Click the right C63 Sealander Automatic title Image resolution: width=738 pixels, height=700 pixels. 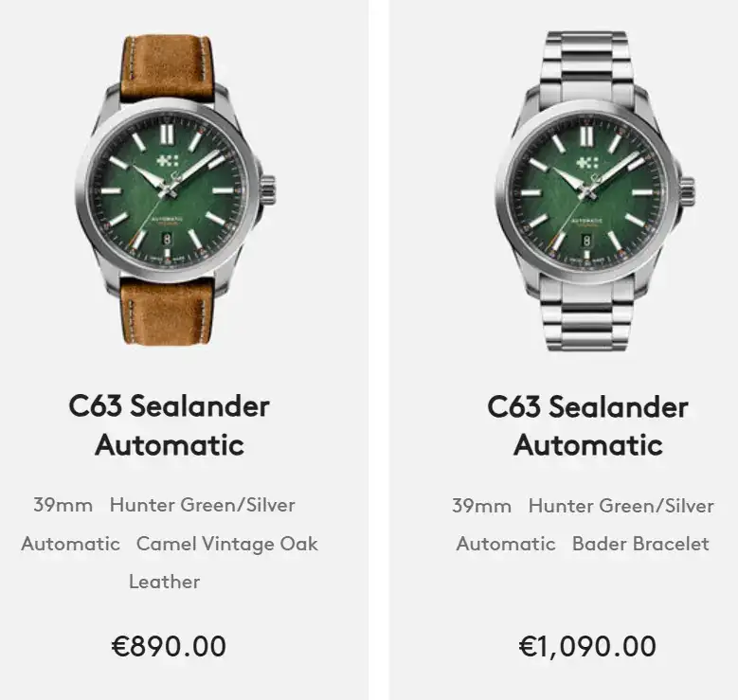point(588,425)
